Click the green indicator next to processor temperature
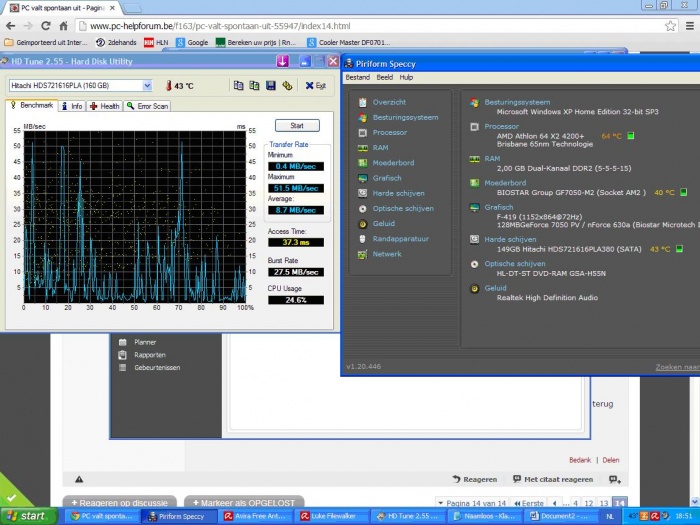Screen dimensions: 700x525 coord(631,135)
